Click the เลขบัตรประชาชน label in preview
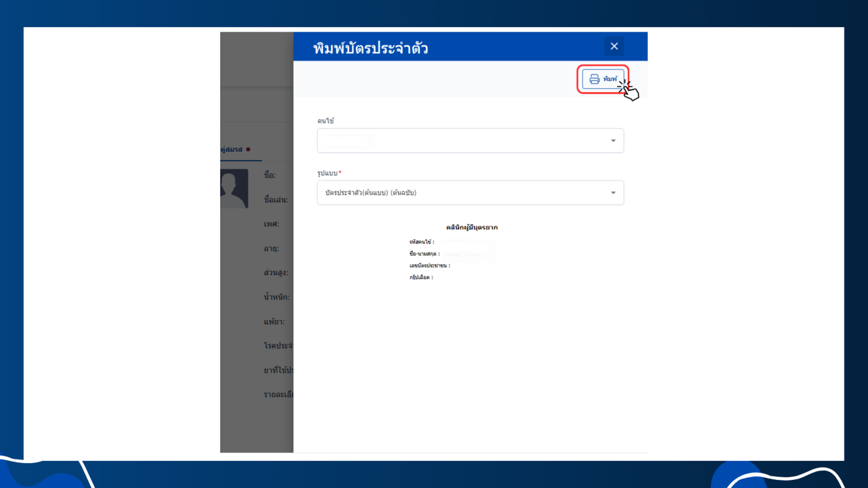Image resolution: width=868 pixels, height=488 pixels. point(429,265)
